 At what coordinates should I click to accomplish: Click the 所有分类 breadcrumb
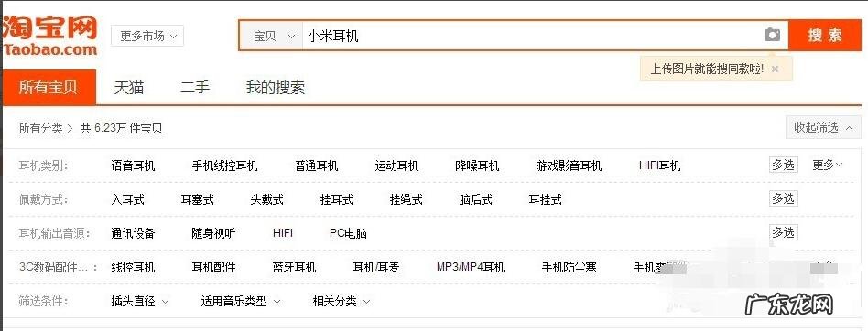[41, 128]
